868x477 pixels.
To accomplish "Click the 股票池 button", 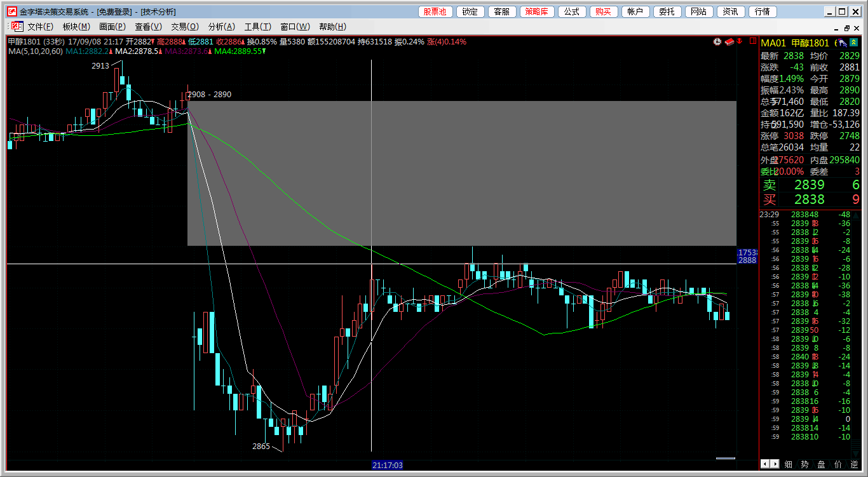I will [x=435, y=11].
